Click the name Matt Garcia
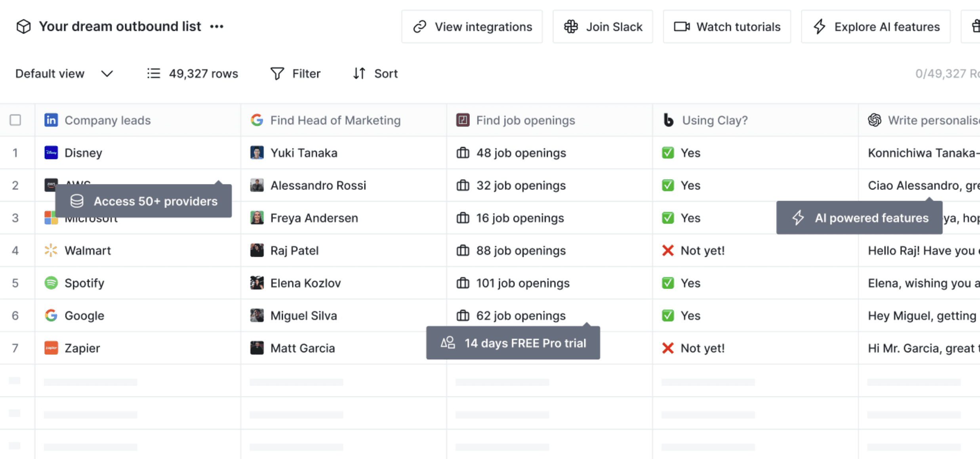The height and width of the screenshot is (459, 980). click(303, 348)
